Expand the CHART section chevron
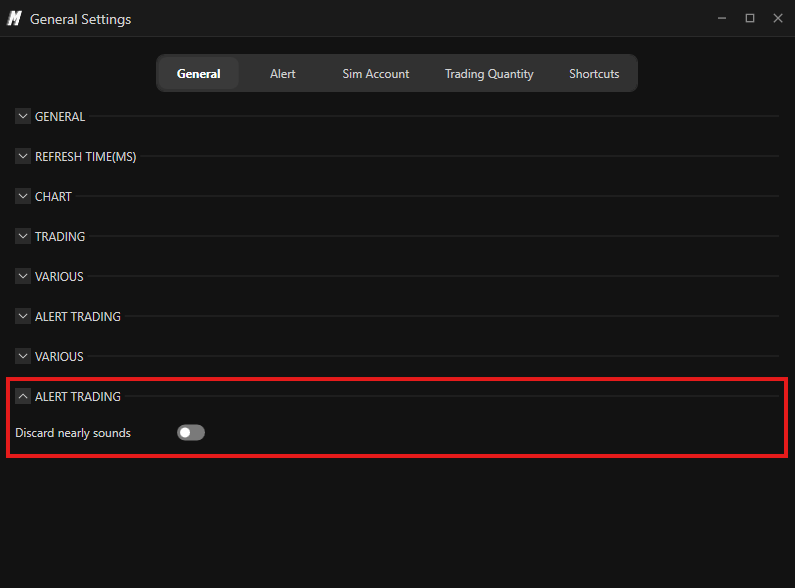Viewport: 795px width, 588px height. tap(23, 196)
